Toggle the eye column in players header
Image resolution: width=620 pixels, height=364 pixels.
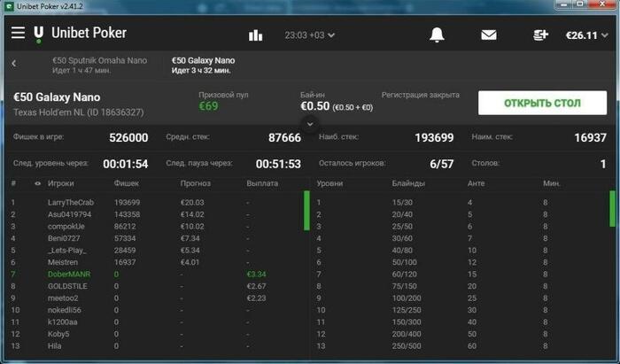tap(37, 183)
